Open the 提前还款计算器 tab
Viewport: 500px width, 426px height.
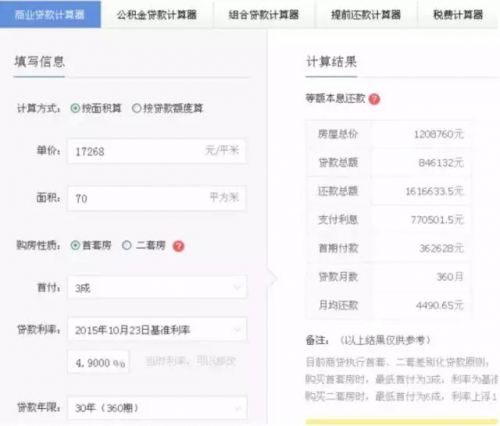click(366, 14)
